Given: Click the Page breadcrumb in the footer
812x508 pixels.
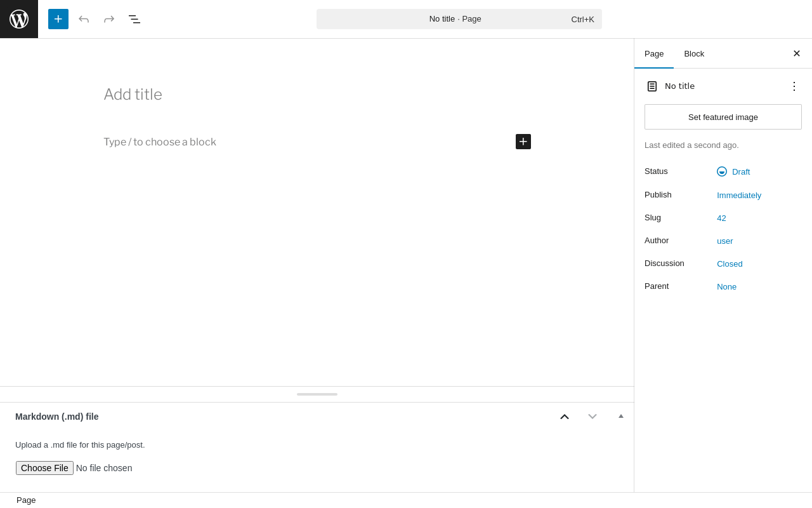Looking at the screenshot, I should pos(26,500).
